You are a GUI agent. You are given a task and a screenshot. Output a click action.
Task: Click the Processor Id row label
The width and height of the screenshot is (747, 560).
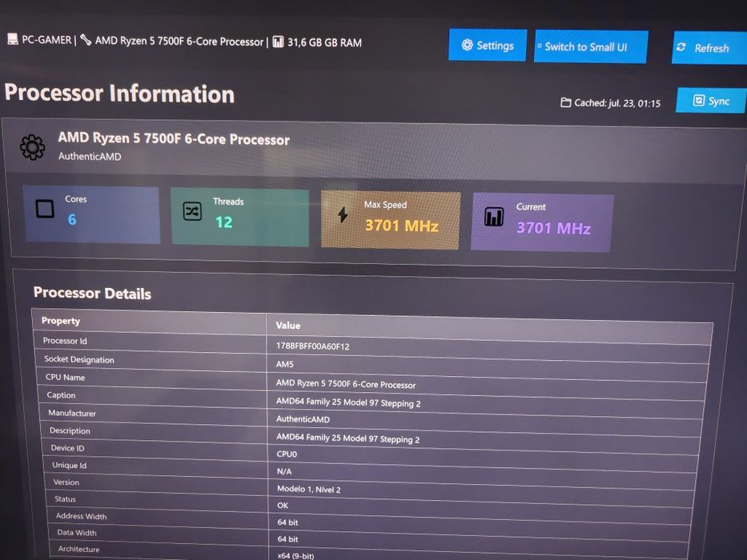click(x=65, y=341)
